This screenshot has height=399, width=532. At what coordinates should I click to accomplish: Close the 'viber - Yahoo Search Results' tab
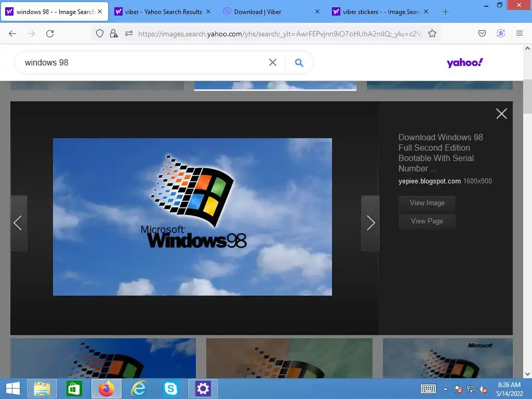point(208,11)
